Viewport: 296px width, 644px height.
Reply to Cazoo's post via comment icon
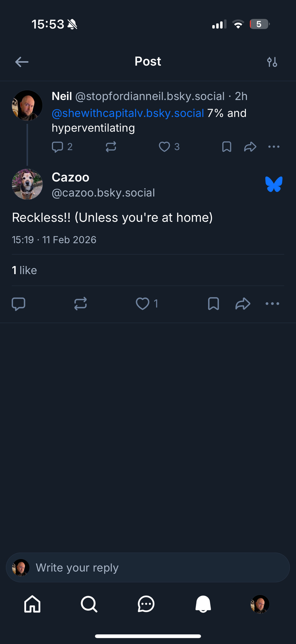[18, 304]
